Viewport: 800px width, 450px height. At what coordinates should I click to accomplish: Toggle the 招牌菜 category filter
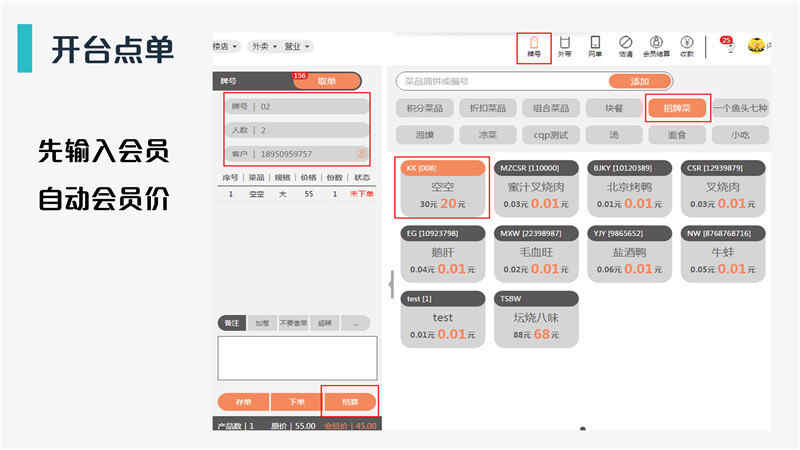677,108
